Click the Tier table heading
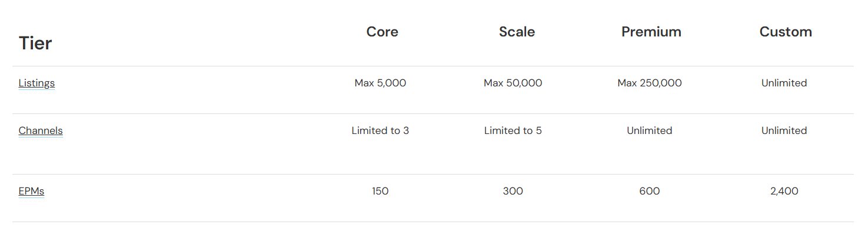Screen dimensions: 868x248 pyautogui.click(x=35, y=43)
